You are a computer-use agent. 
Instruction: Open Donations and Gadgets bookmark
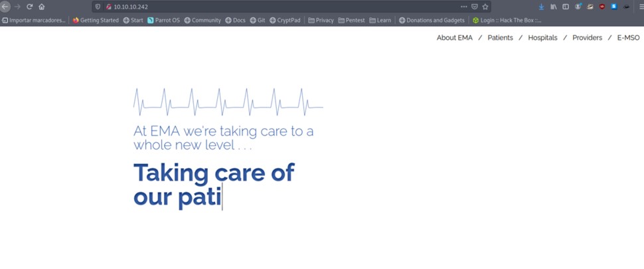click(432, 20)
